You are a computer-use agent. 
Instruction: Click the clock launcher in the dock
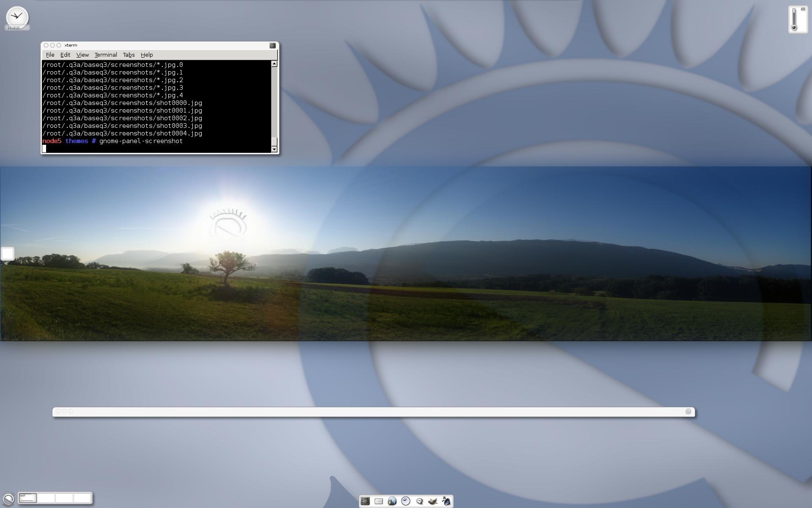point(406,501)
